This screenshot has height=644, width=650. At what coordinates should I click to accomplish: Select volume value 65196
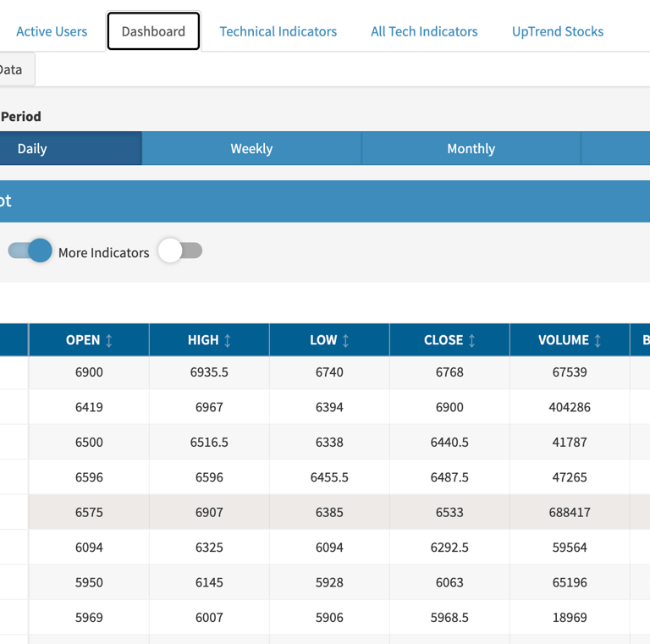[x=570, y=583]
